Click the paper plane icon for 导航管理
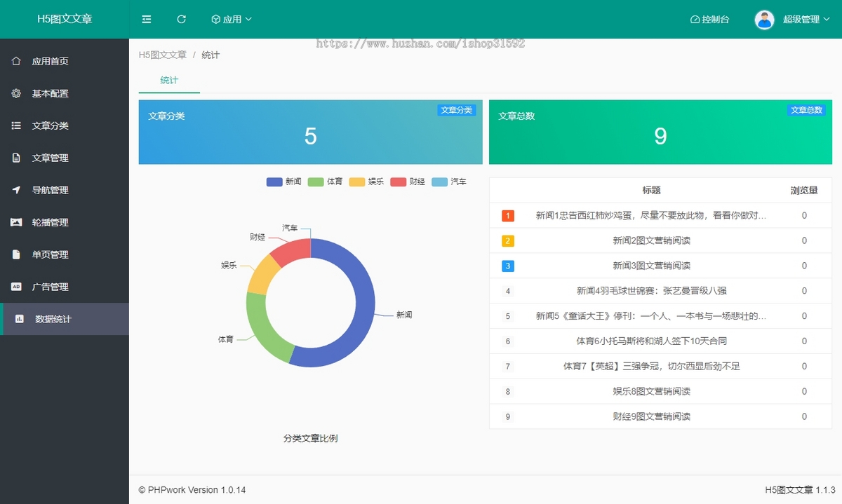 click(x=16, y=190)
